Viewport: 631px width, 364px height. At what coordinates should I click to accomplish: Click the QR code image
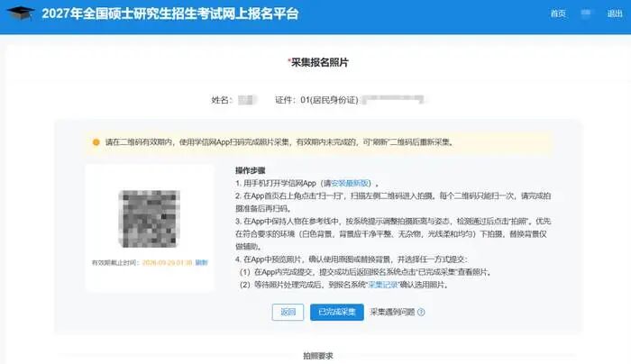pyautogui.click(x=150, y=219)
